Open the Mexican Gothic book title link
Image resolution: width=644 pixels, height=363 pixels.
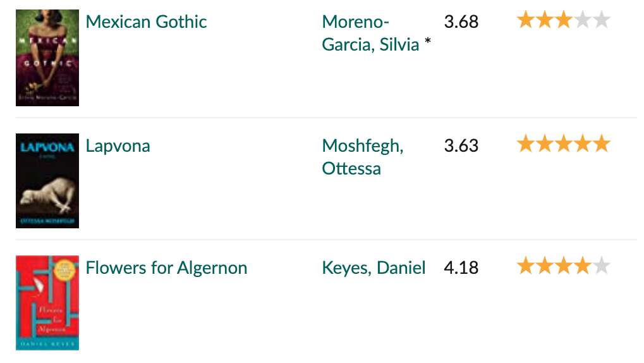[146, 22]
